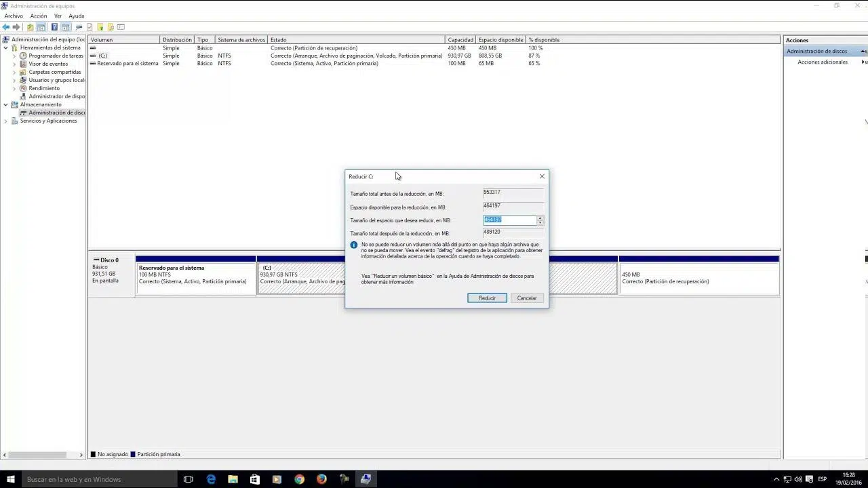Expand the Programador de tareas node
The height and width of the screenshot is (488, 868).
coord(14,56)
